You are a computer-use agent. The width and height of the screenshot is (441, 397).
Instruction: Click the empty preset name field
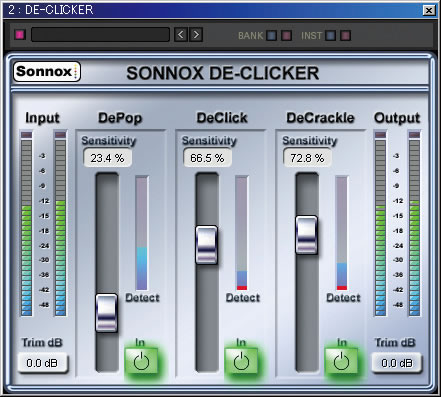pos(100,35)
